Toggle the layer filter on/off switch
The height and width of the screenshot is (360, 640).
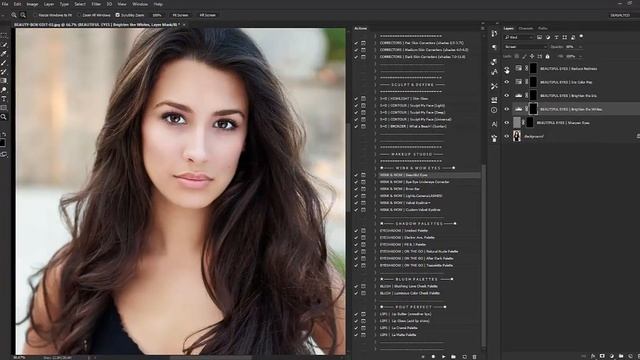(x=581, y=36)
